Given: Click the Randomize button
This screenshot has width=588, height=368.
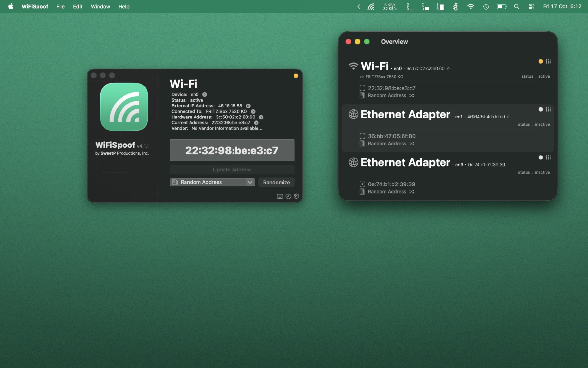Looking at the screenshot, I should click(x=276, y=182).
